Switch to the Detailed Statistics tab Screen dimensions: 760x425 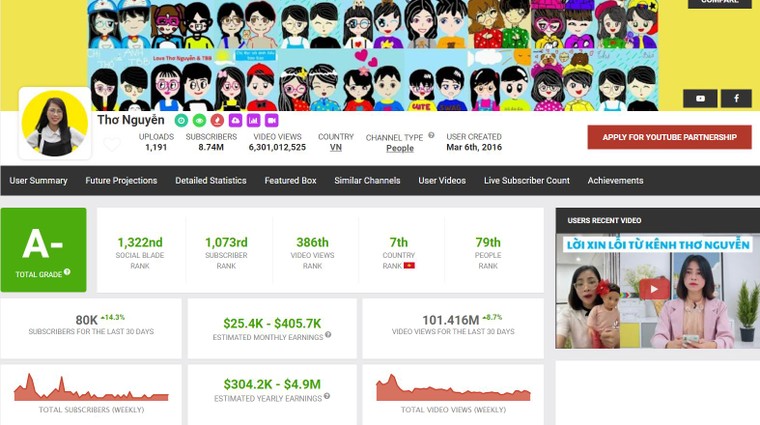211,180
